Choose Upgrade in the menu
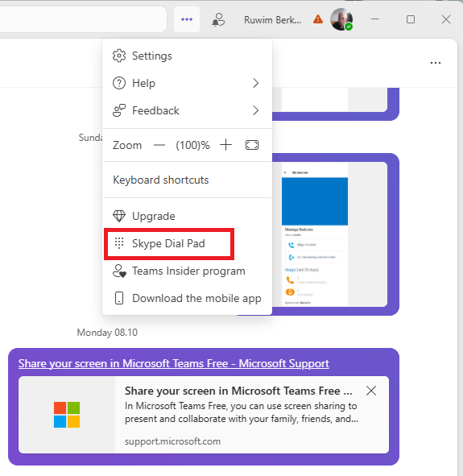The width and height of the screenshot is (463, 476). [187, 216]
